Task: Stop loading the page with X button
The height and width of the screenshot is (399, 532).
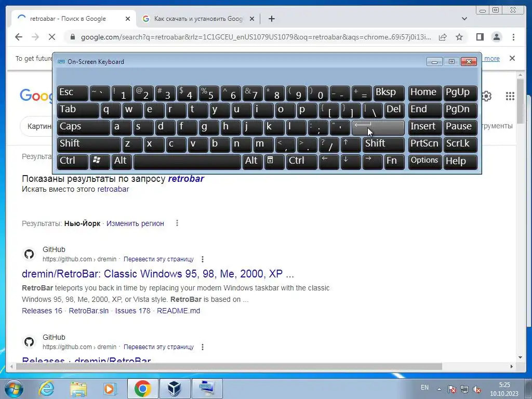Action: [x=52, y=37]
